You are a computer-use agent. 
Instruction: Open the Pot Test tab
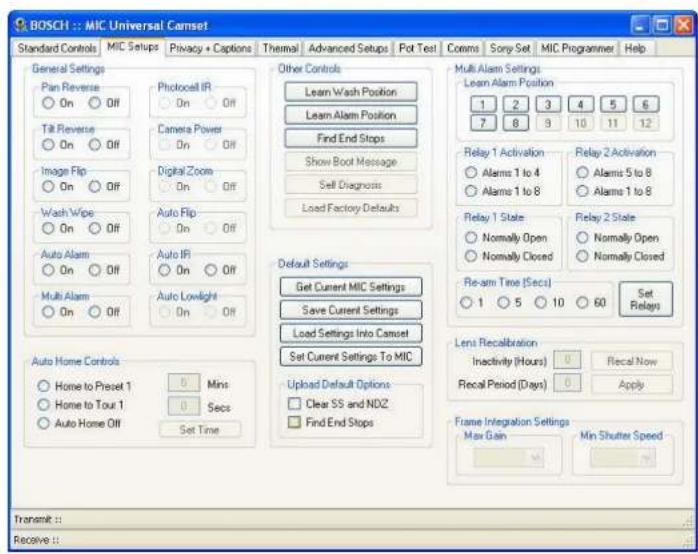tap(417, 48)
